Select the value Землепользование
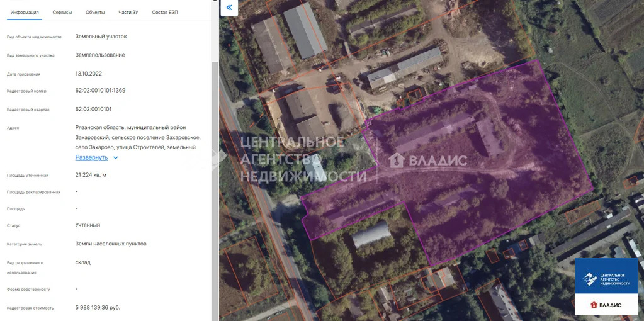This screenshot has width=644, height=321. [100, 55]
